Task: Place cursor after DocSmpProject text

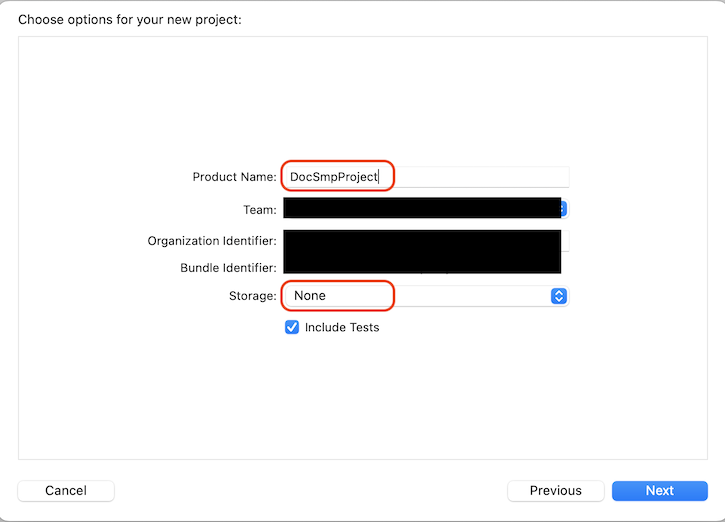Action: coord(379,177)
